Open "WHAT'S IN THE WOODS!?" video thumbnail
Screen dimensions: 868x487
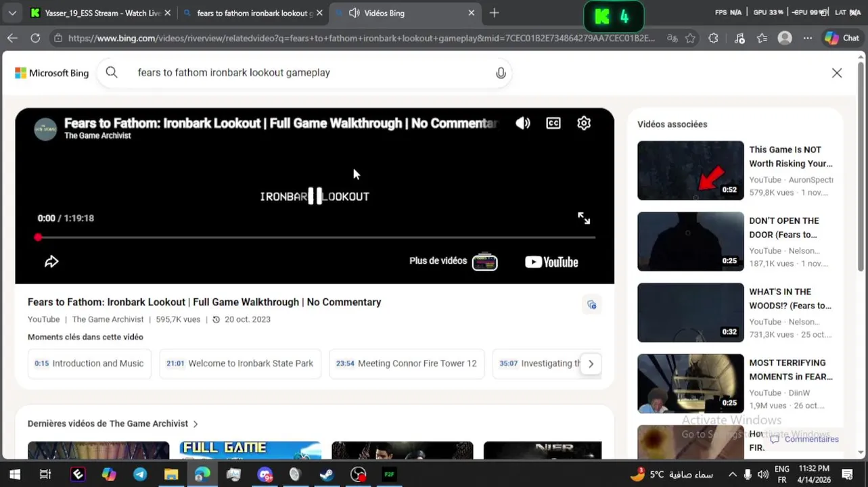[x=690, y=312]
